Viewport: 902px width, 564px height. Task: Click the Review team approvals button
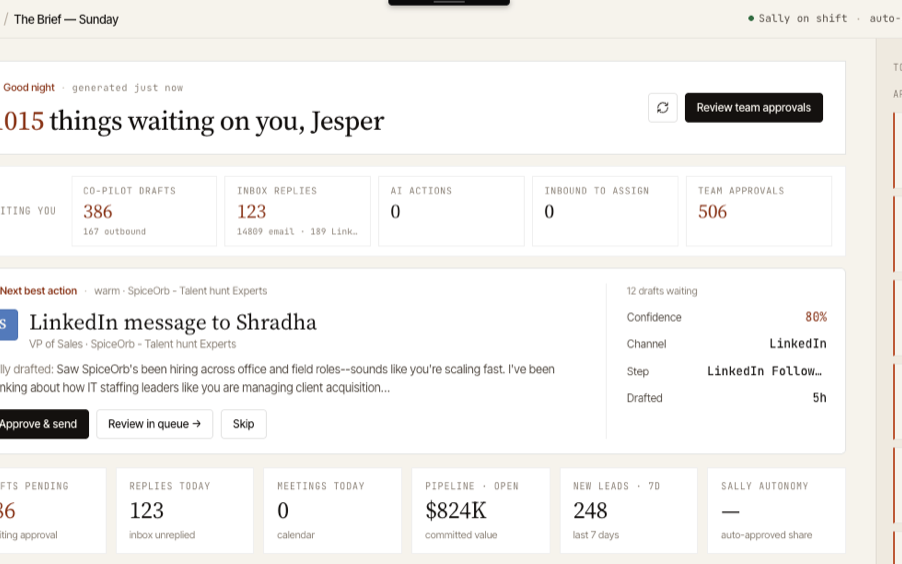(754, 108)
